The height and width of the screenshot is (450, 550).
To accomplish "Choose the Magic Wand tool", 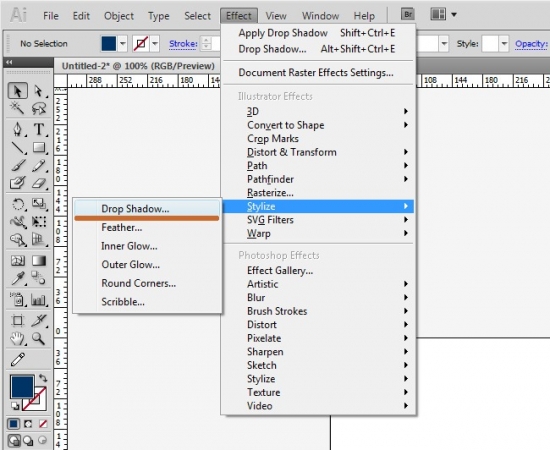I will [x=18, y=108].
